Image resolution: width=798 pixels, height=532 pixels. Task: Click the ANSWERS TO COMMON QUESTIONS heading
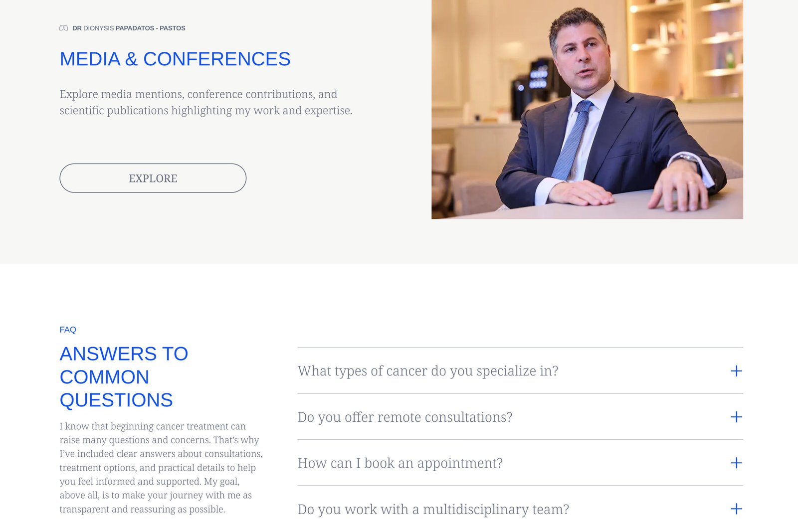pos(124,377)
